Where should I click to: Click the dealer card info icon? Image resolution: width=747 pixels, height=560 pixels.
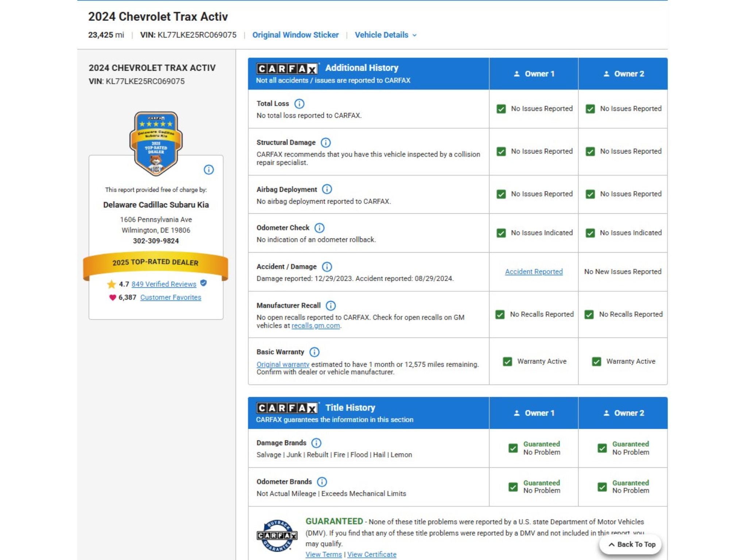coord(209,170)
